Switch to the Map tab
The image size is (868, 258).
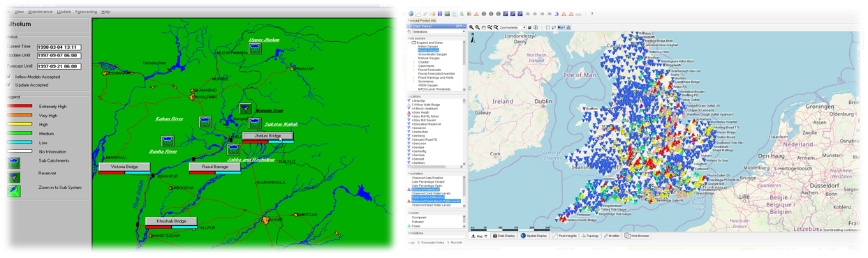point(479,236)
